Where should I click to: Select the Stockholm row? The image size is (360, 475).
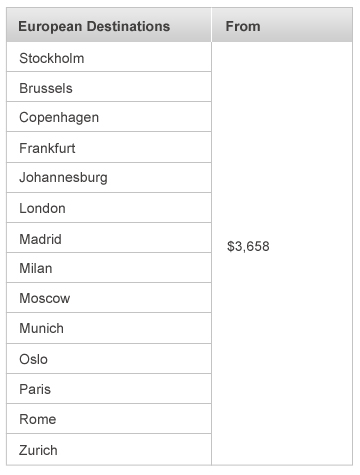109,57
